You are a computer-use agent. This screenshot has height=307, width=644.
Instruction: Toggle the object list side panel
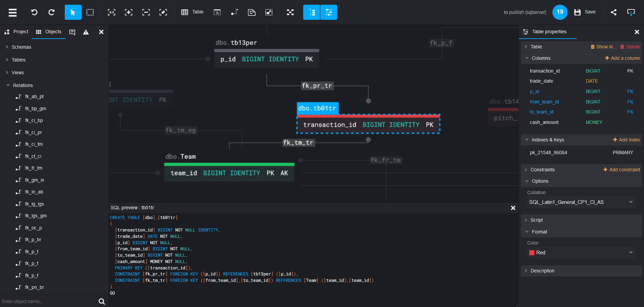pyautogui.click(x=311, y=12)
